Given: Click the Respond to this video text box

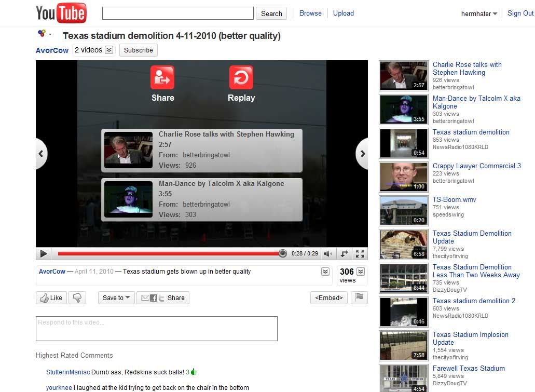Looking at the screenshot, I should (x=157, y=329).
